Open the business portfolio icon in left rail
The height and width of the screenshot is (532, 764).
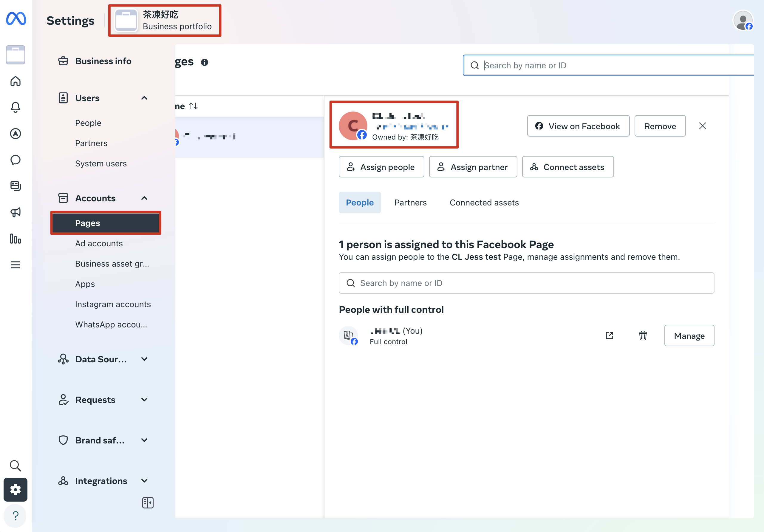point(15,55)
